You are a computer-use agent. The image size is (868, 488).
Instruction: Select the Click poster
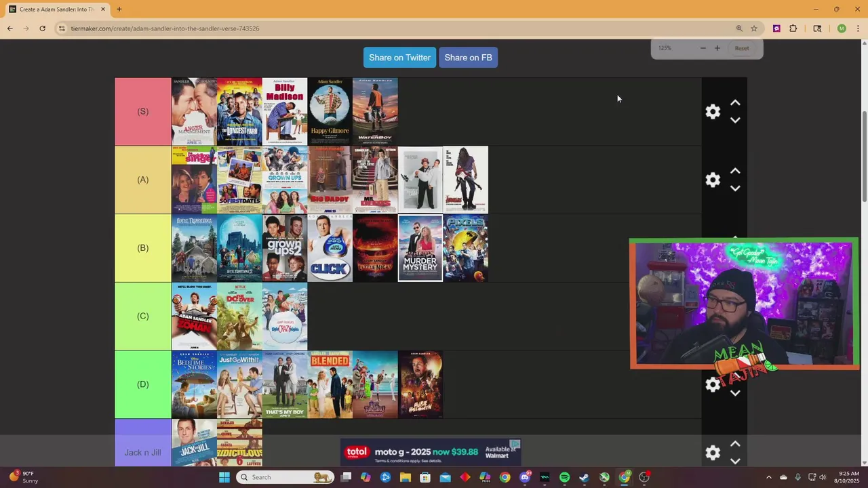[x=330, y=248]
